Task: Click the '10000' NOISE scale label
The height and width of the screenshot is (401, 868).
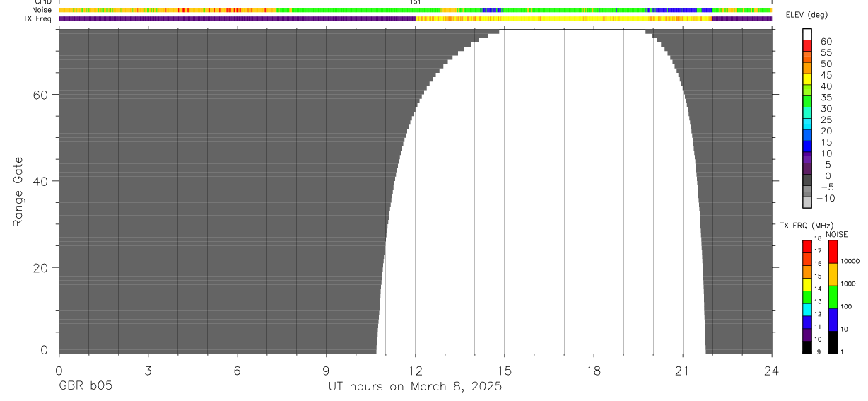Action: [849, 261]
